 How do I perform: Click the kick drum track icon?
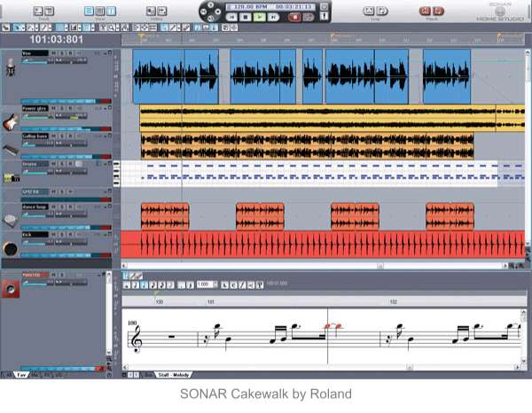(x=11, y=249)
